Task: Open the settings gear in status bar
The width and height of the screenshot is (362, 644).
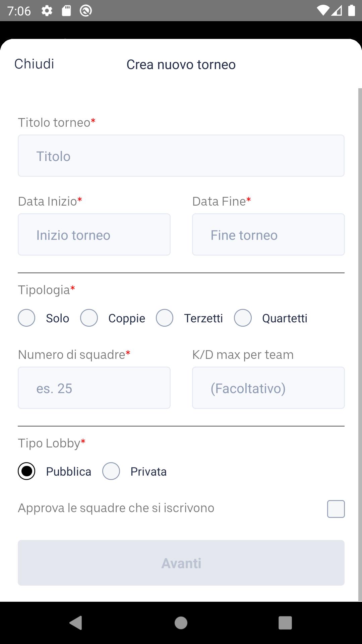Action: [x=47, y=11]
